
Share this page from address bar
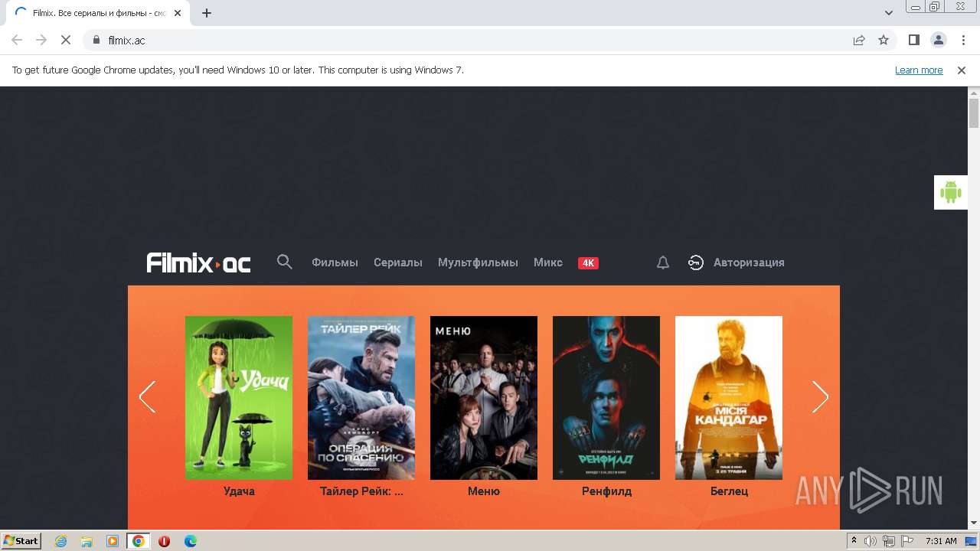click(859, 40)
